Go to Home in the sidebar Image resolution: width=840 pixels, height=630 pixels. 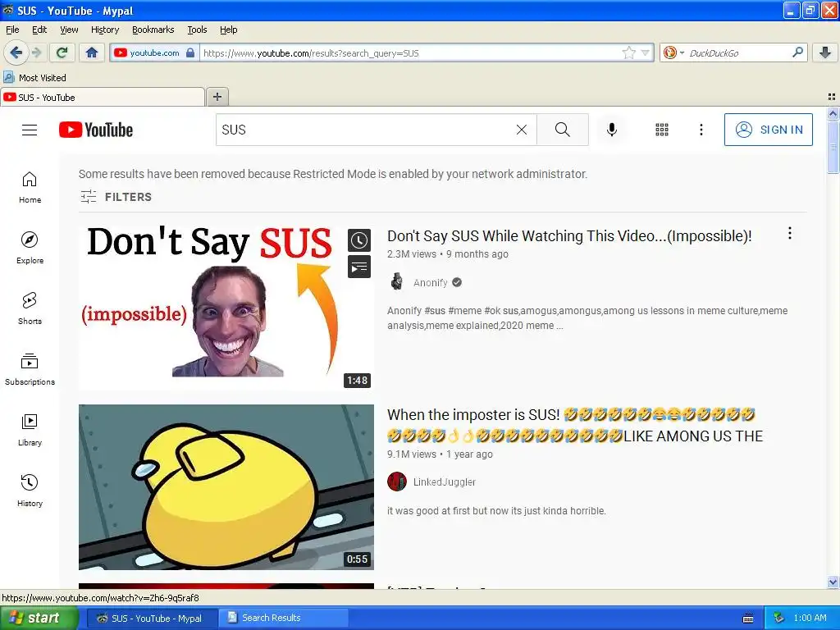point(30,188)
